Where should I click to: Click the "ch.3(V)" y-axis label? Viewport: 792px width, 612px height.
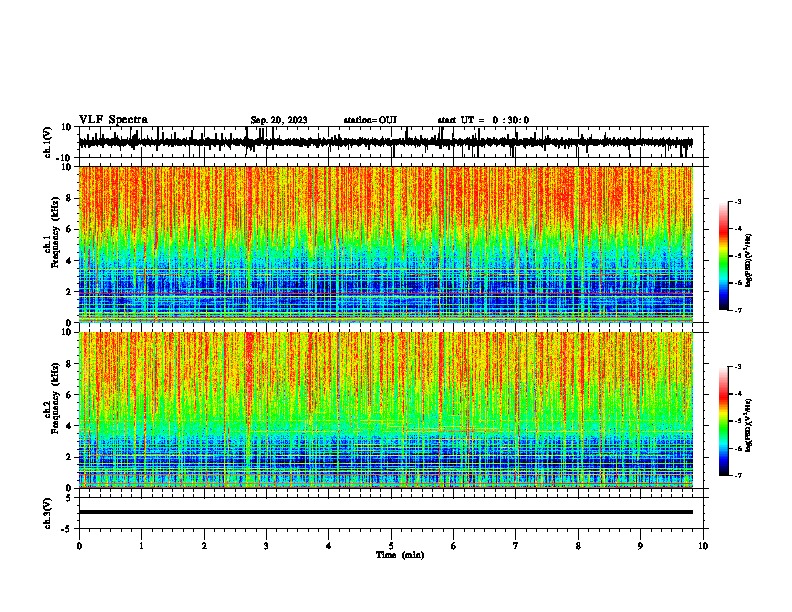(48, 513)
